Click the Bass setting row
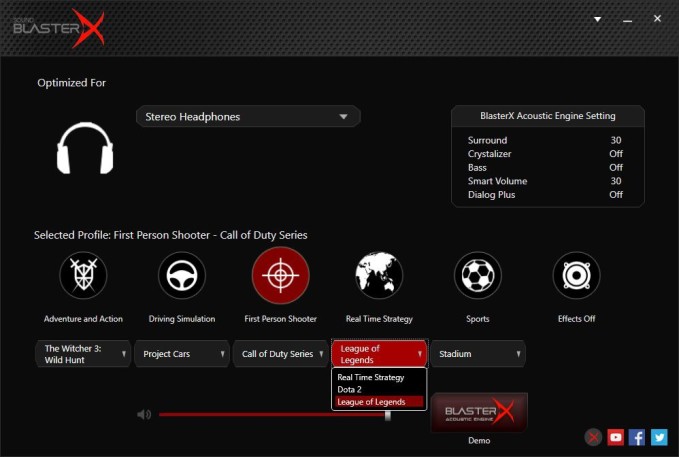Viewport: 679px width, 457px height. [545, 168]
